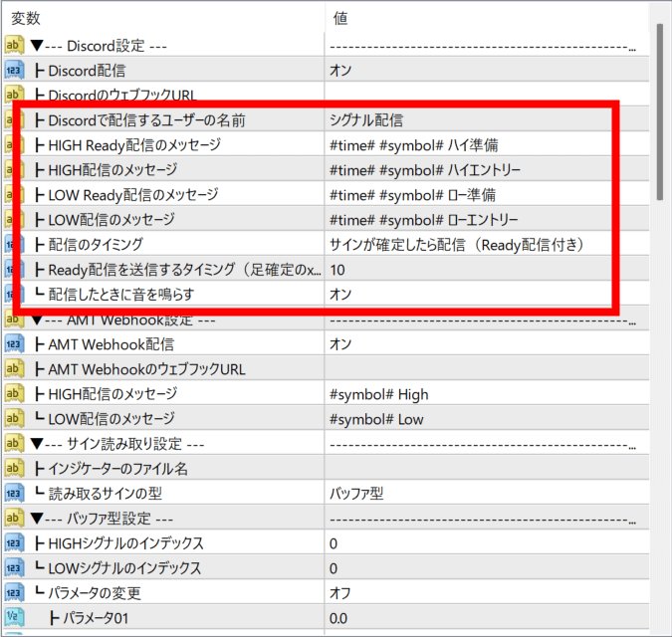Click the 変数 column header
The image size is (672, 637).
pos(26,18)
